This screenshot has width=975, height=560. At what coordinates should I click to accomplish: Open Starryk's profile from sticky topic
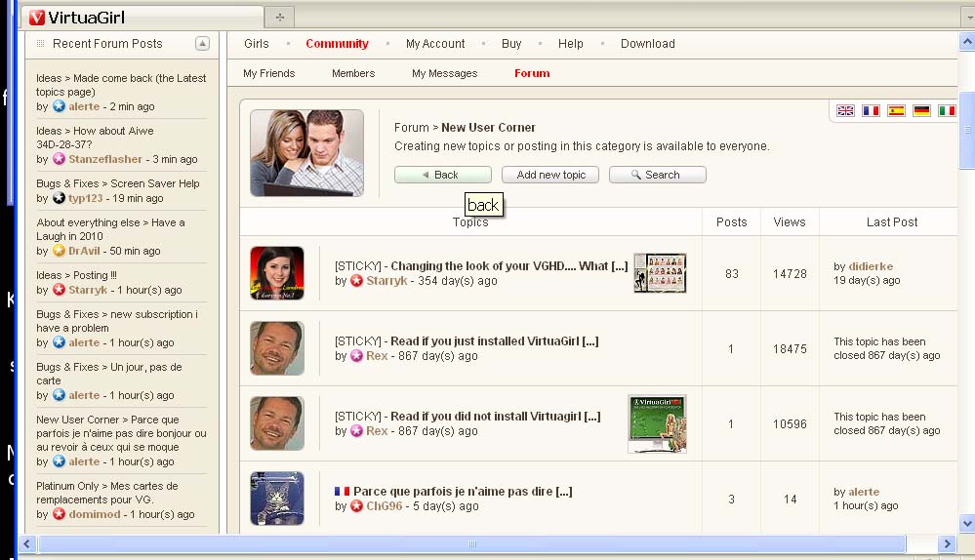tap(386, 281)
